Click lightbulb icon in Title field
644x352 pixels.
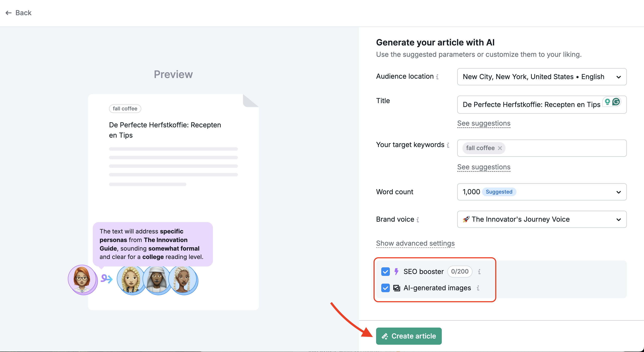coord(608,102)
